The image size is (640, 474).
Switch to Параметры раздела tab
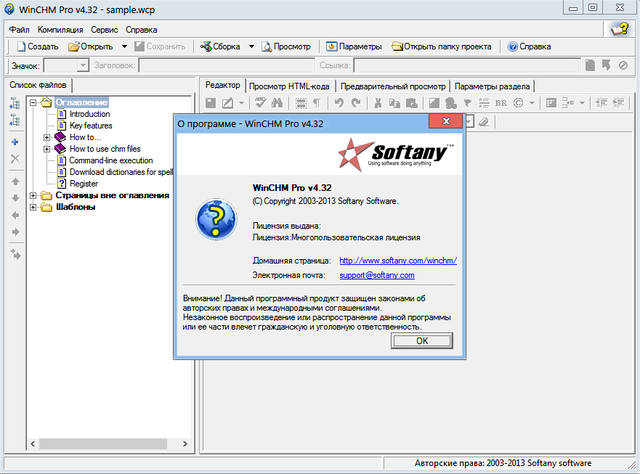click(x=492, y=86)
